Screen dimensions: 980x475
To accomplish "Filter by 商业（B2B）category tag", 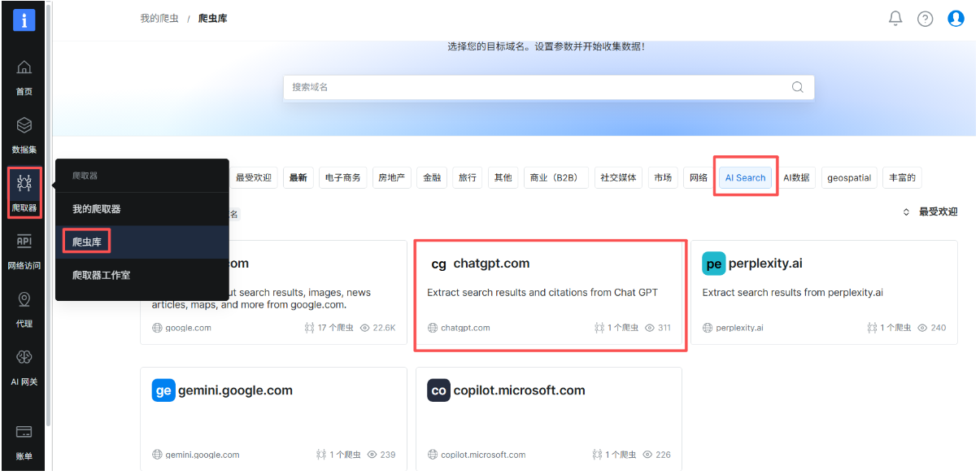I will click(x=555, y=177).
